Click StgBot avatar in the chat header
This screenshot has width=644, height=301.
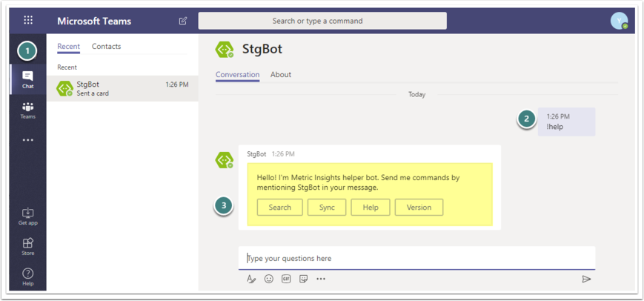[x=225, y=50]
